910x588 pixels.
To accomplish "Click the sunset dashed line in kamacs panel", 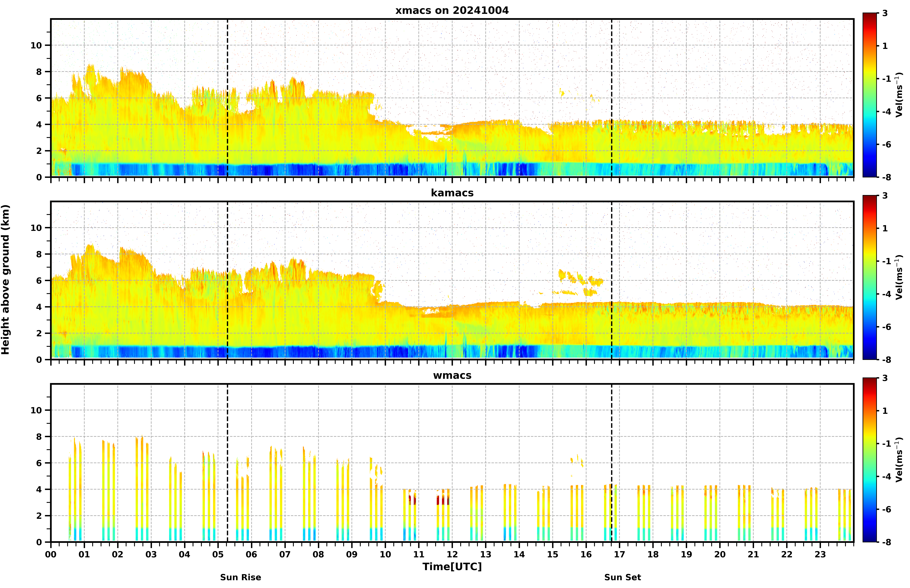I will pos(612,281).
